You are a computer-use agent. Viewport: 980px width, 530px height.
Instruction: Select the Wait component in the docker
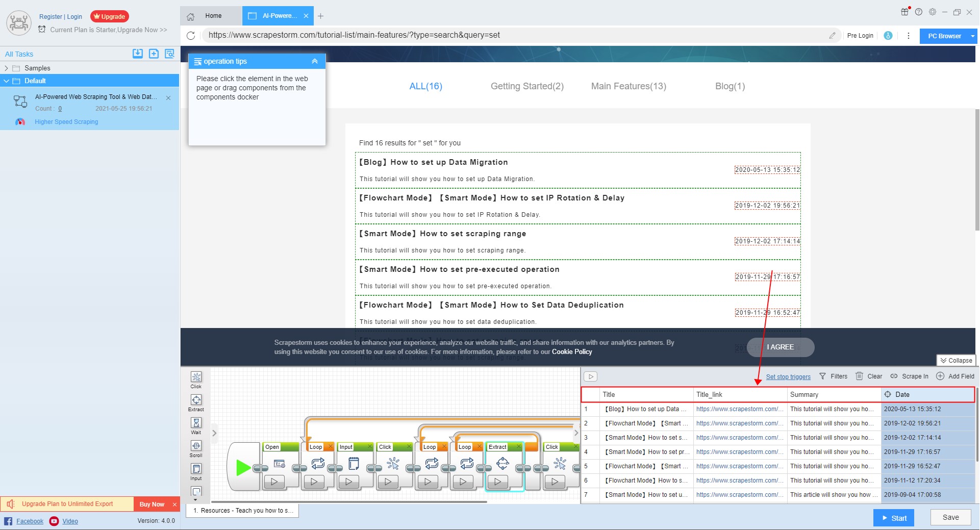click(196, 425)
